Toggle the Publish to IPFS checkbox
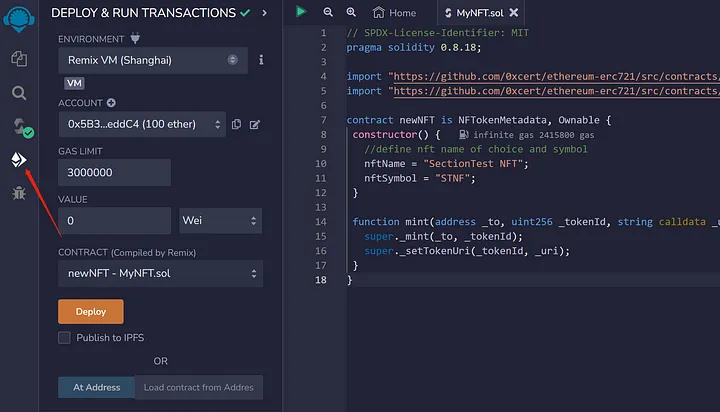Viewport: 720px width, 412px height. 64,338
